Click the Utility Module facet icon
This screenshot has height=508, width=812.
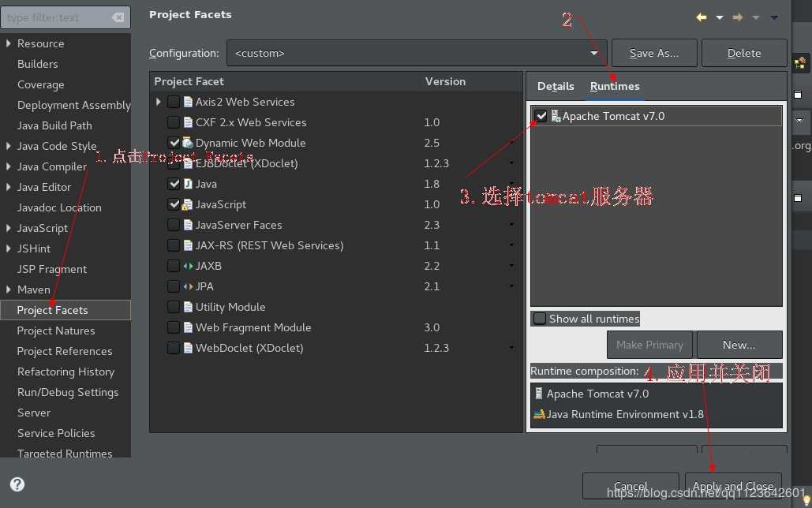pyautogui.click(x=188, y=307)
